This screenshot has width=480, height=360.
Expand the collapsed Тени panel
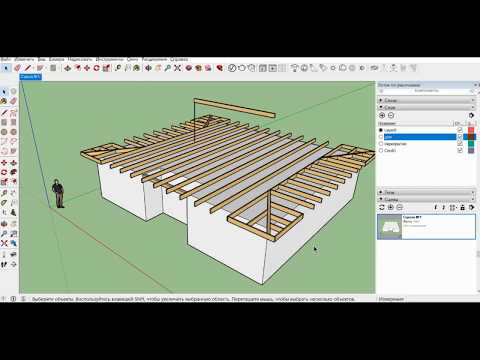[427, 192]
